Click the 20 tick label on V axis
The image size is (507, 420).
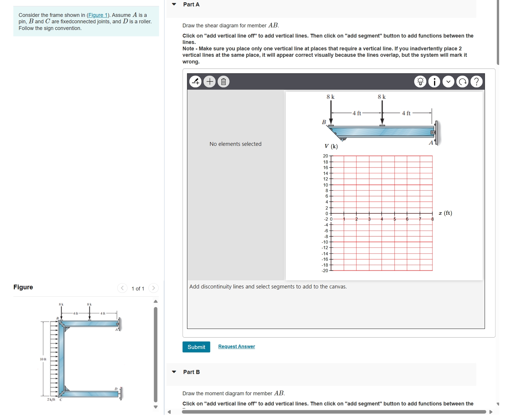(325, 156)
